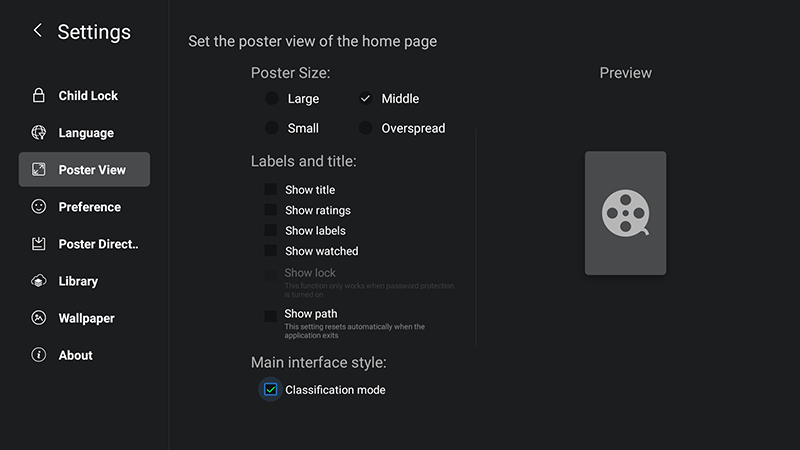Enable Show watched checkbox

coord(271,251)
